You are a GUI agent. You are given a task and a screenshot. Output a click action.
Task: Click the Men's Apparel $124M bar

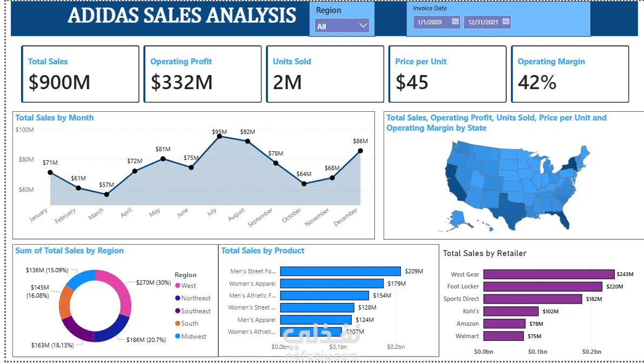coord(316,319)
